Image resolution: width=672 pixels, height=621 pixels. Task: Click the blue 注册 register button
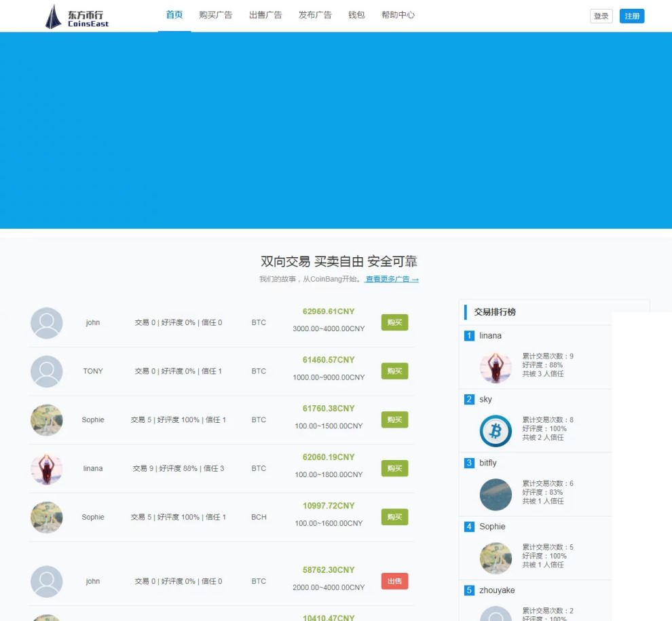pos(632,16)
